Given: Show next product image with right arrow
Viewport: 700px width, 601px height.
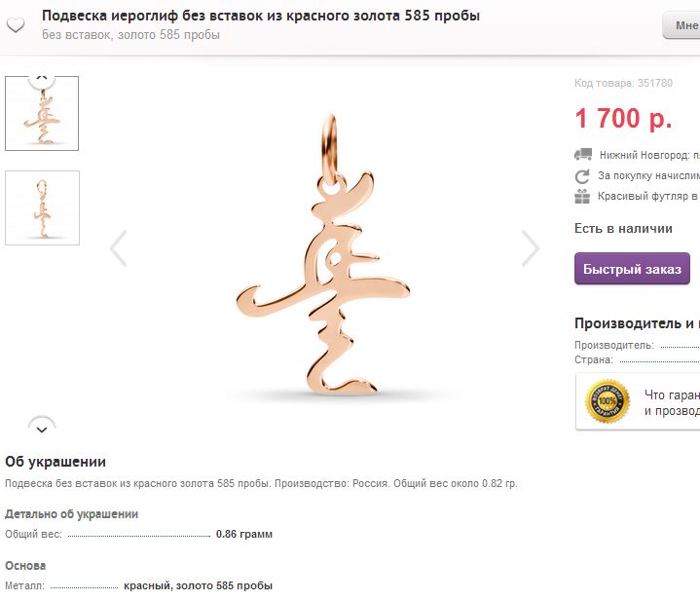Looking at the screenshot, I should [531, 248].
